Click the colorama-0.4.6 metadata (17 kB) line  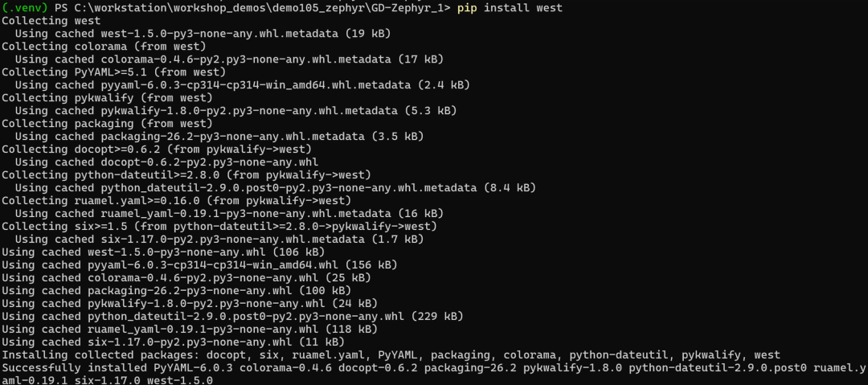coord(229,59)
